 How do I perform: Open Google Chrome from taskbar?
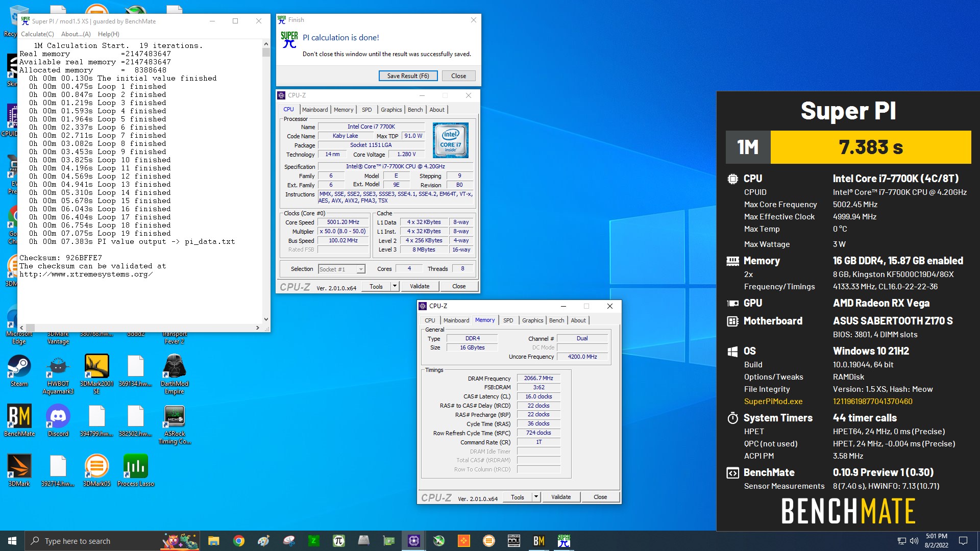tap(238, 541)
